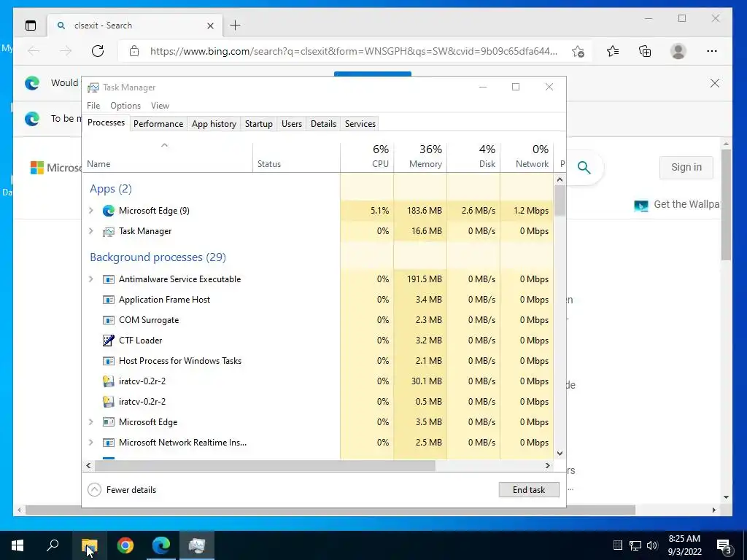Sort by the Name column header

click(x=168, y=157)
